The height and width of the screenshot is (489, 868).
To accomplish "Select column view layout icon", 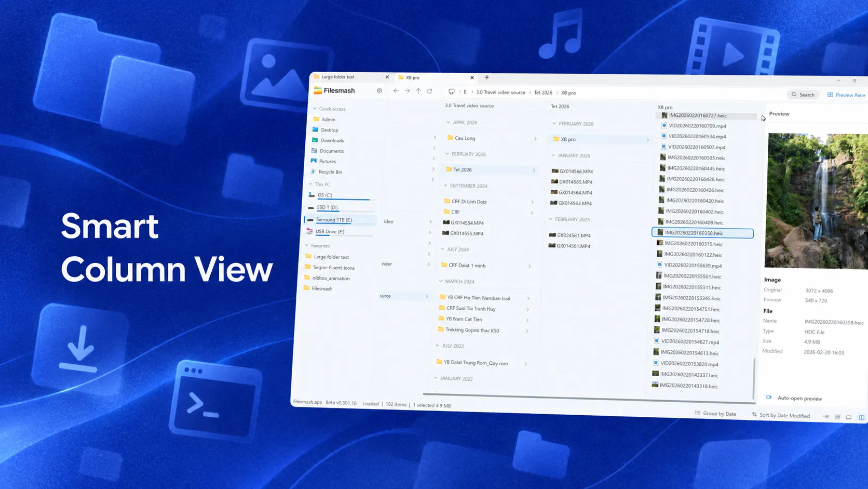I will [861, 417].
